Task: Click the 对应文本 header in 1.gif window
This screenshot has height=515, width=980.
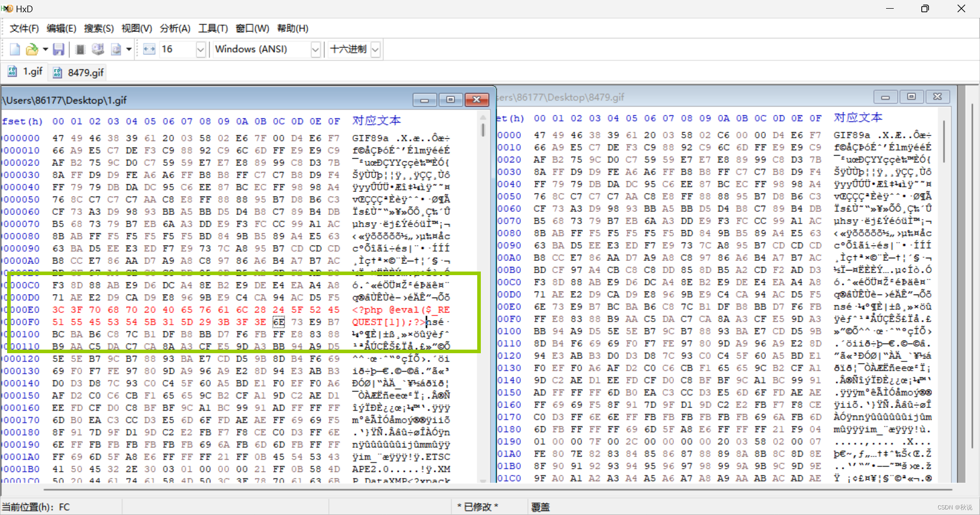Action: (376, 121)
